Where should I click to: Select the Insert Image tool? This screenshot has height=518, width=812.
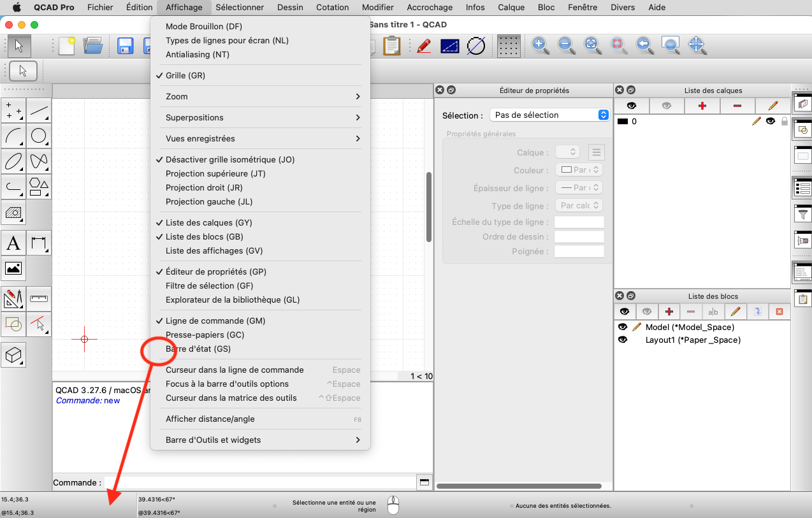pyautogui.click(x=13, y=269)
